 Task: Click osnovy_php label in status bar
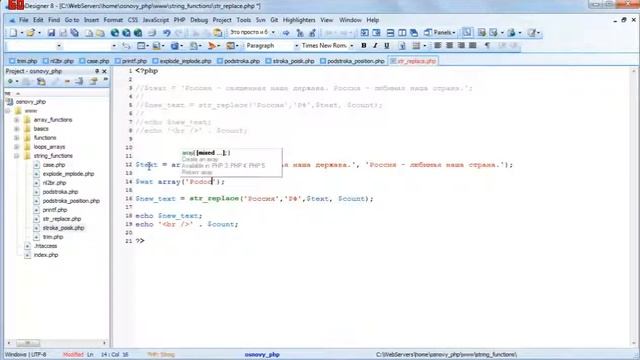(x=262, y=354)
